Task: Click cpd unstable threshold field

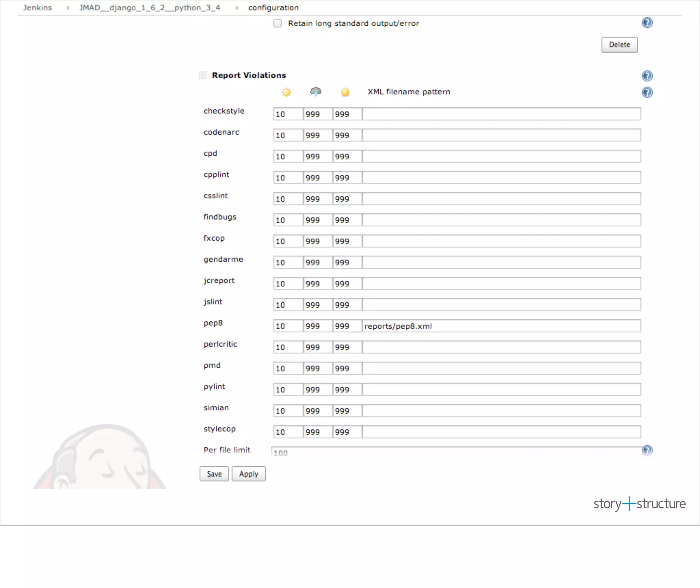Action: pos(347,157)
